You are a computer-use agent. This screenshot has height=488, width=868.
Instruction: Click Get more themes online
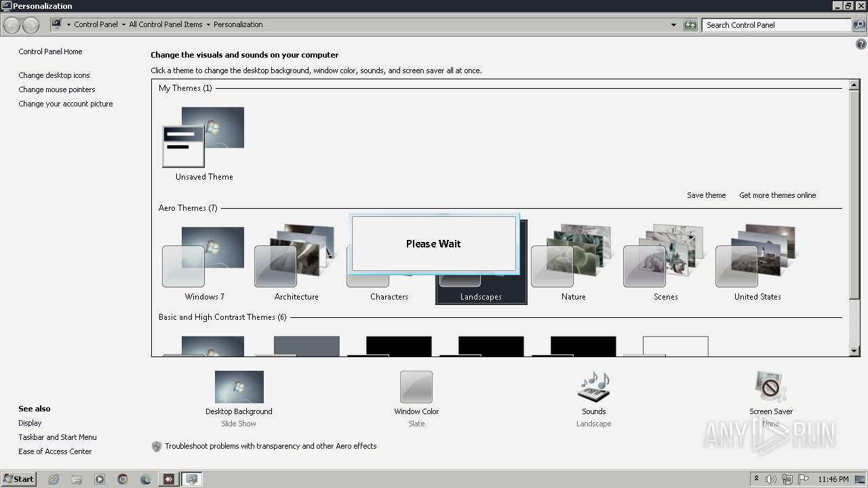777,195
